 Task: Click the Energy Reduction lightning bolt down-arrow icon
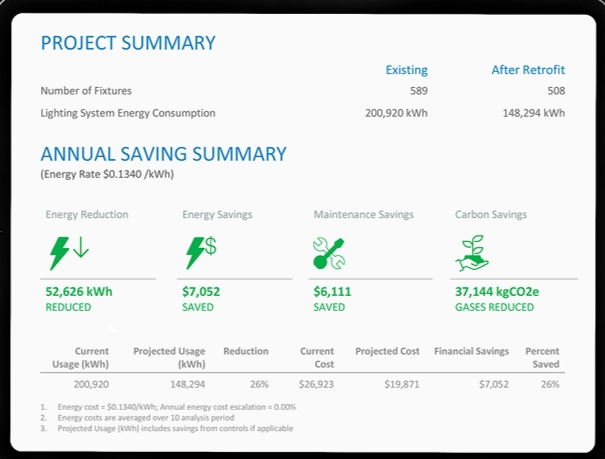coord(69,253)
